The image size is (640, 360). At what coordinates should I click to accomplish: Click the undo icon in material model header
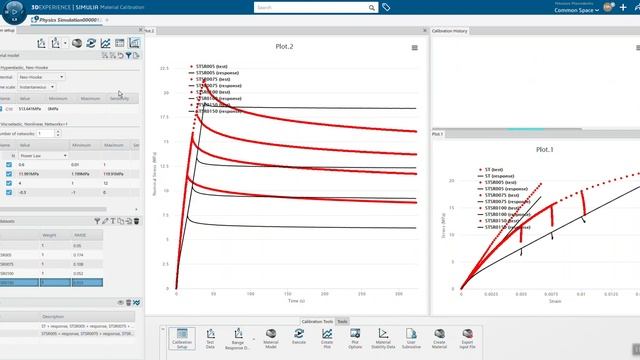pyautogui.click(x=120, y=56)
